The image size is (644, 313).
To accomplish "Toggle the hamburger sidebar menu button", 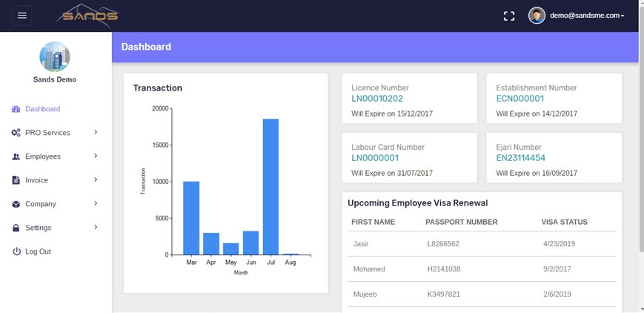I will pos(22,16).
